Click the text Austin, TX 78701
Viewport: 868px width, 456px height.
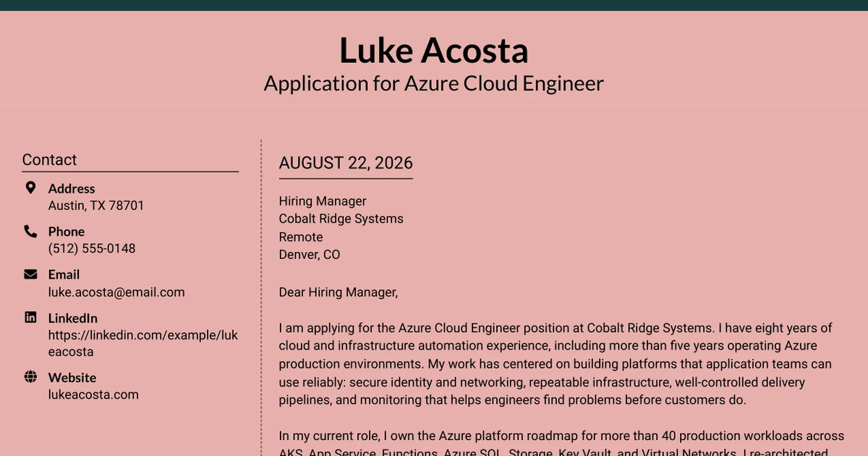click(96, 206)
